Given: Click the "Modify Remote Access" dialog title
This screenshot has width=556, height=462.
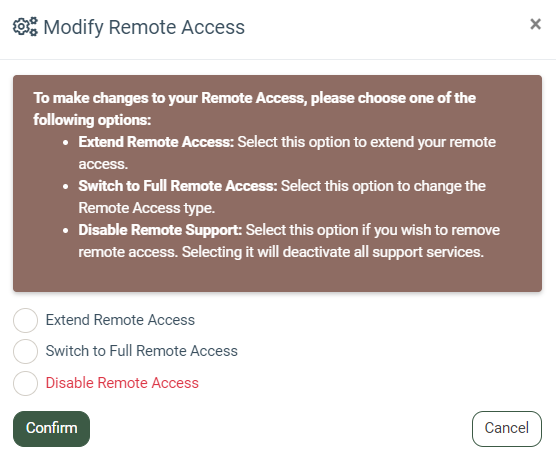Looking at the screenshot, I should [x=144, y=27].
